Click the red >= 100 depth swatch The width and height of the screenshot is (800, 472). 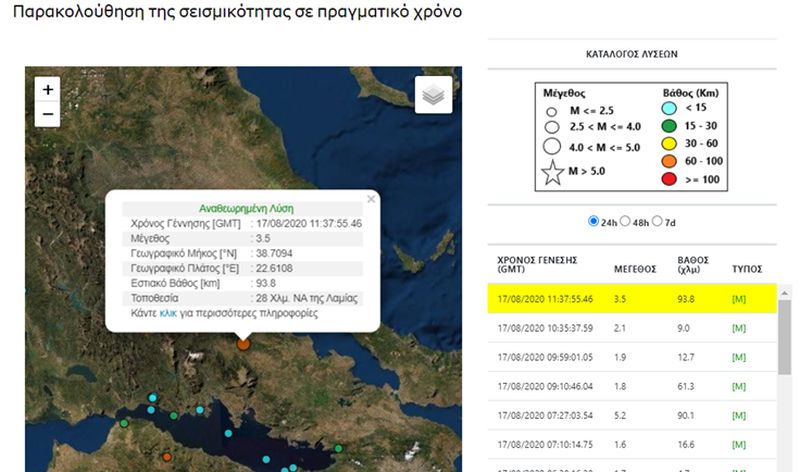pyautogui.click(x=673, y=179)
